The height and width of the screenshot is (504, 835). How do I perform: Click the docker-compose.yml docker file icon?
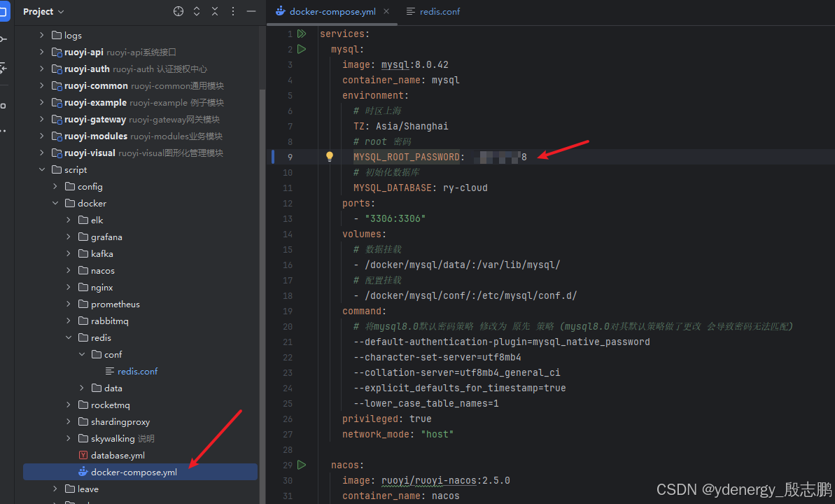83,472
